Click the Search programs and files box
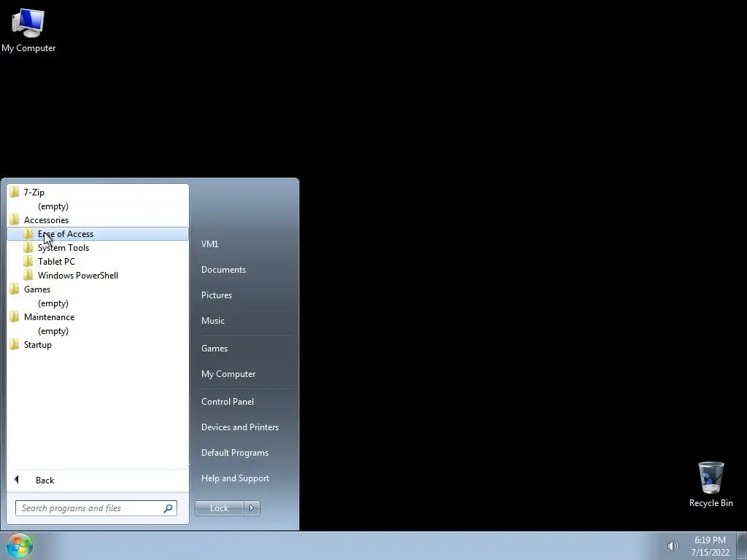The width and height of the screenshot is (747, 560). point(96,508)
